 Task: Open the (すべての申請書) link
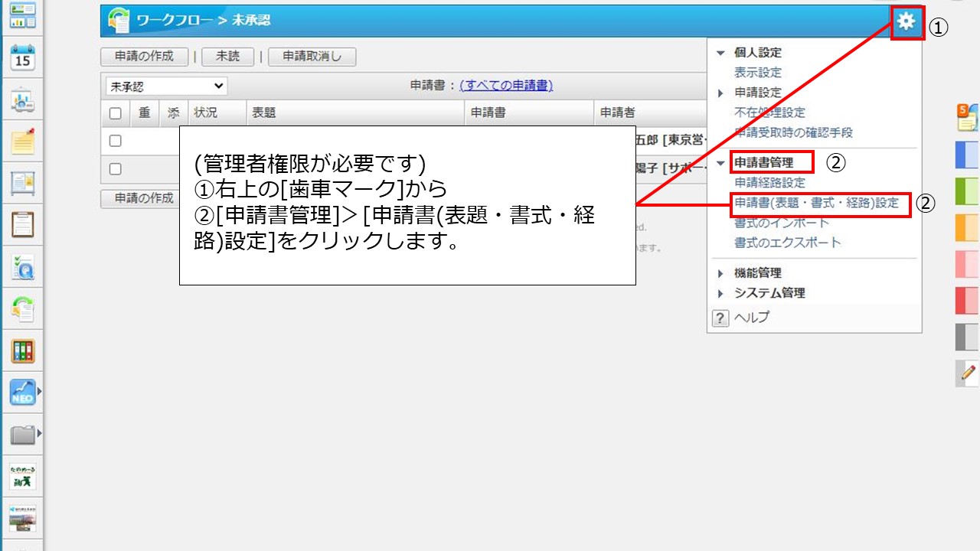coord(506,86)
